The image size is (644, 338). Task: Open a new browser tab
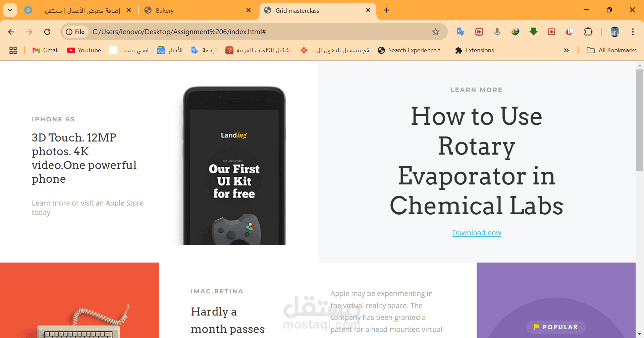[386, 10]
